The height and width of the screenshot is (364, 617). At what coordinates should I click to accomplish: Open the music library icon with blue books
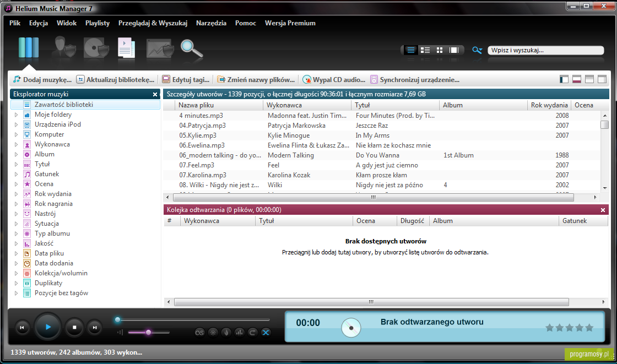28,47
